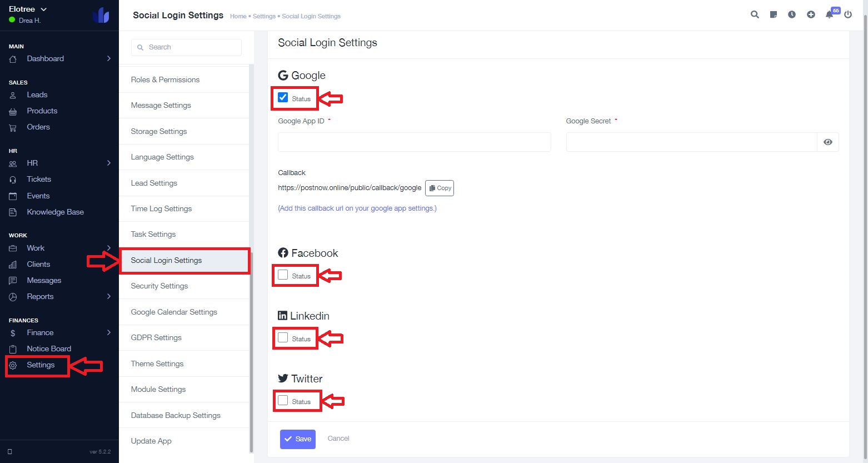868x463 pixels.
Task: Expand the Work menu chevron
Action: click(x=109, y=248)
